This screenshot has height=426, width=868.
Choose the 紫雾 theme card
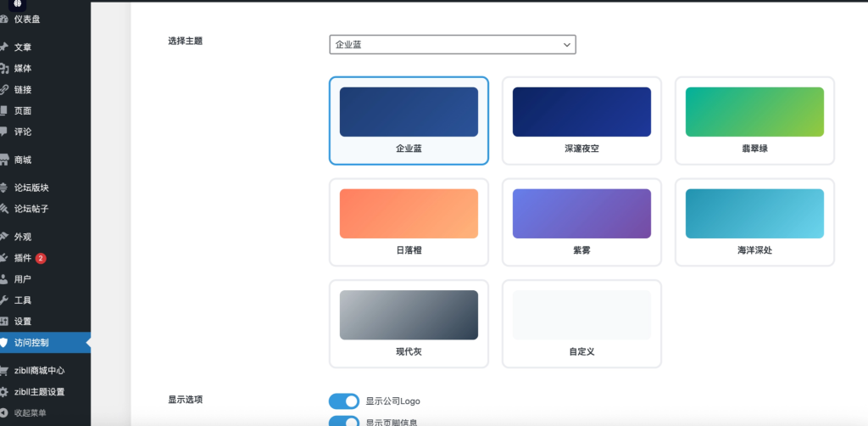581,222
